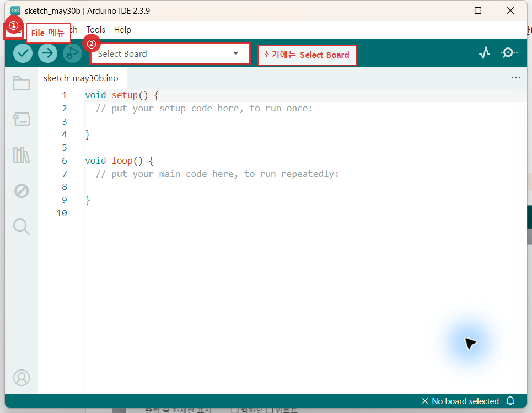The image size is (532, 413).
Task: Click the void setup() code line
Action: point(122,95)
